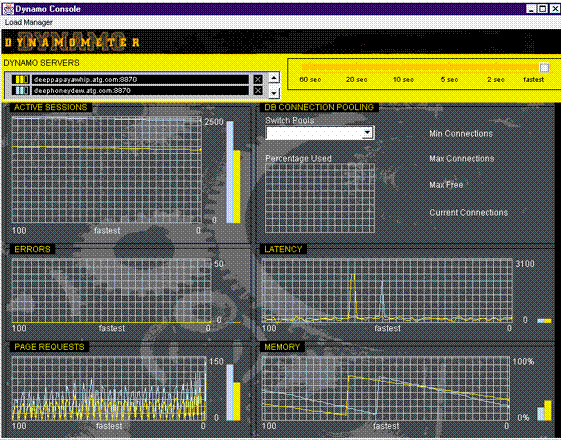Click the blue Memory level bar
Viewport: 561px width, 440px height.
tap(541, 414)
